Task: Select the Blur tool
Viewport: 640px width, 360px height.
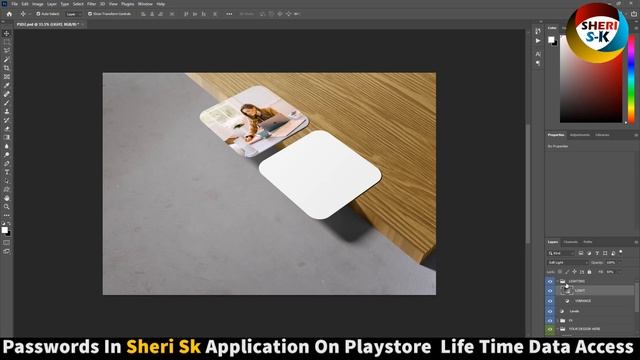Action: (x=7, y=146)
